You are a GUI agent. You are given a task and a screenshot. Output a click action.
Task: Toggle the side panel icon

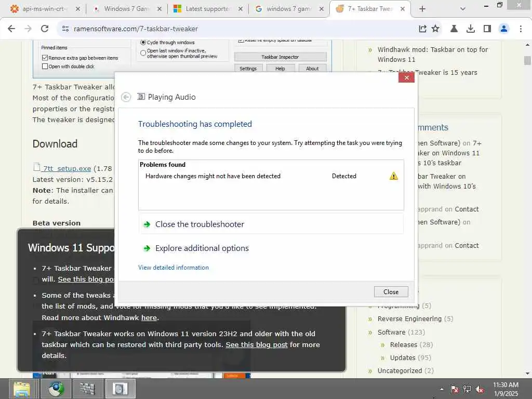point(487,29)
